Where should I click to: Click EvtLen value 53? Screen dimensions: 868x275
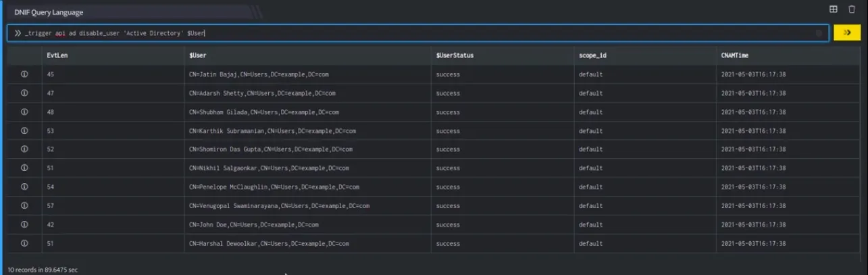[x=50, y=130]
